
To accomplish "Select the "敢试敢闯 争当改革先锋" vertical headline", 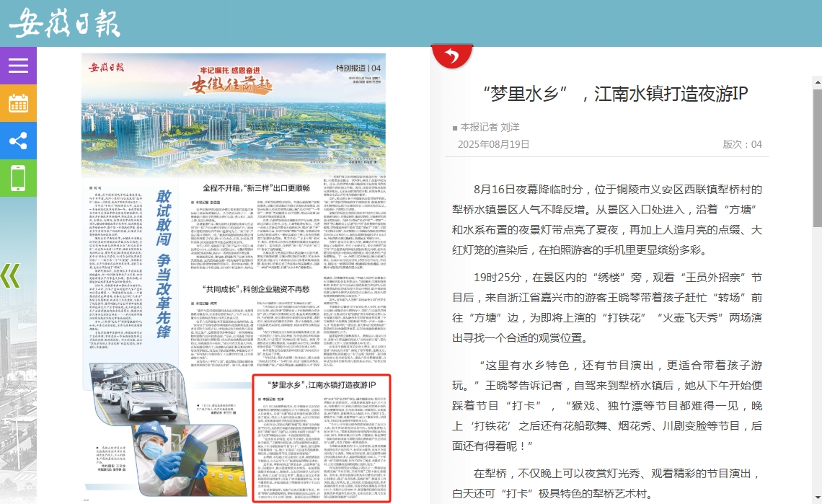I will (163, 263).
